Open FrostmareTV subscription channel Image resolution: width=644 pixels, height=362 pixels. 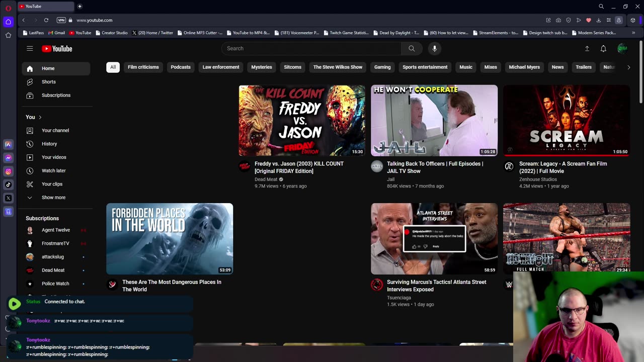click(56, 243)
